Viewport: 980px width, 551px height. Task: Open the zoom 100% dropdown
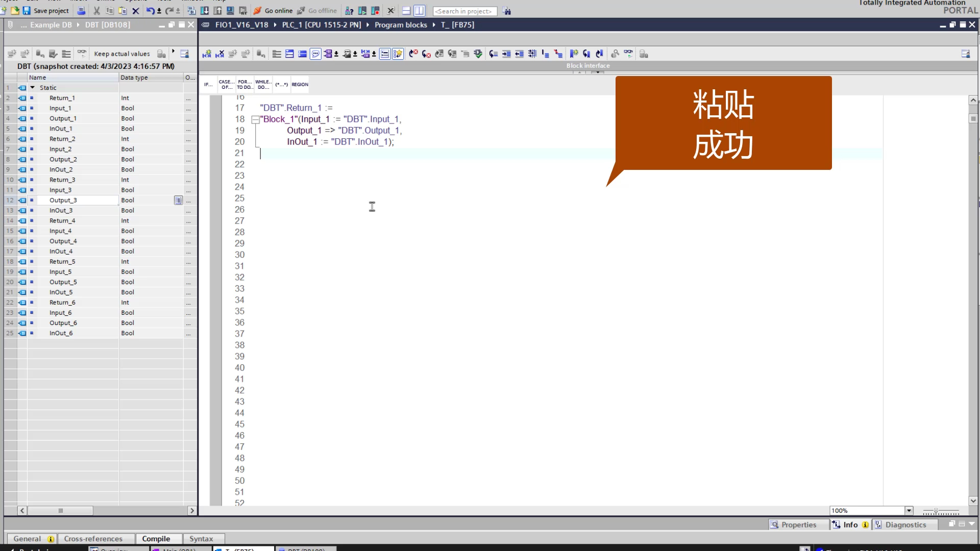[x=909, y=511]
